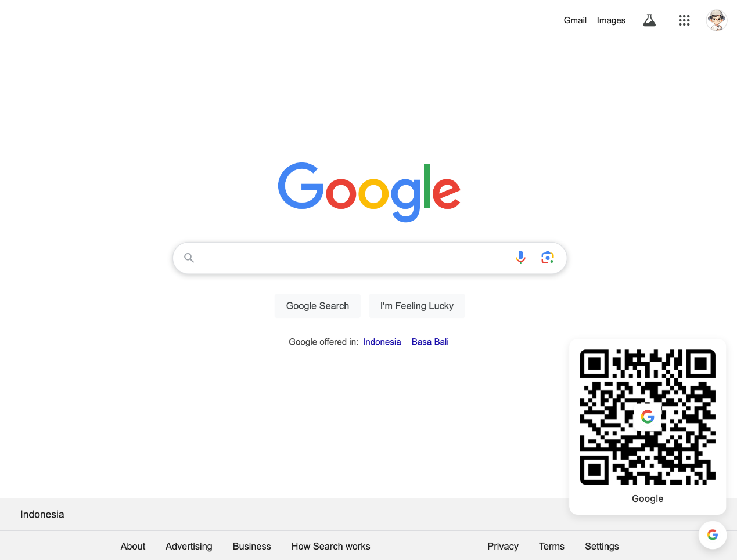Switch language to Basa Bali
The width and height of the screenshot is (737, 560).
(430, 342)
